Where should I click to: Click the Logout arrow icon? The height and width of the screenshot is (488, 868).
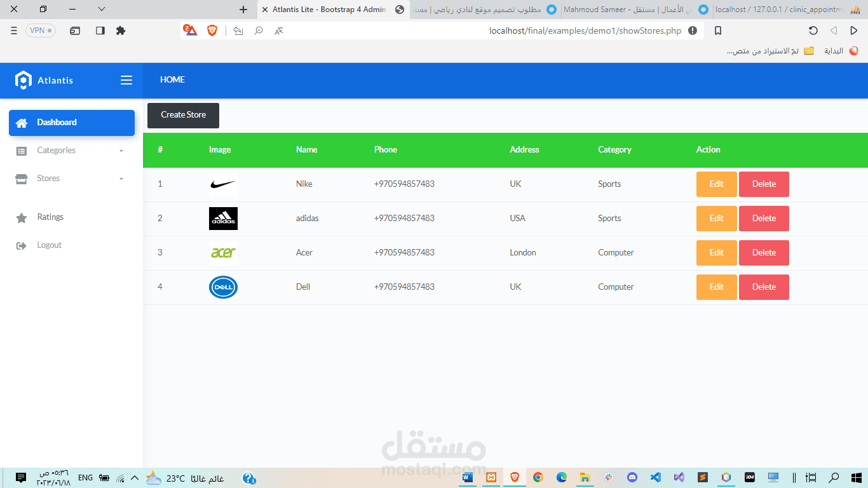point(22,246)
